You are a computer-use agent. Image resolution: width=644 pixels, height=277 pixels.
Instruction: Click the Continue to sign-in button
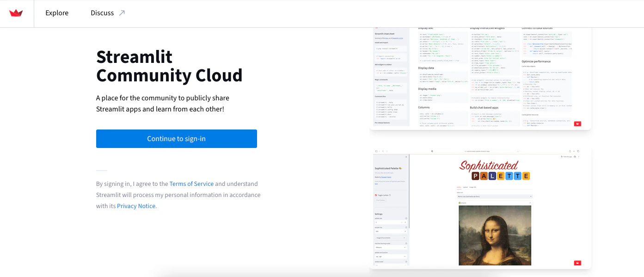(177, 139)
